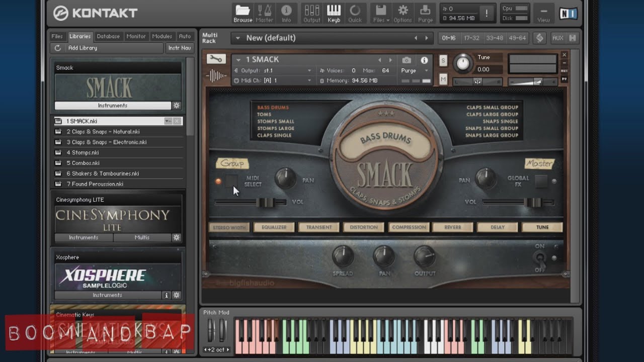Switch to the Database tab

point(108,36)
